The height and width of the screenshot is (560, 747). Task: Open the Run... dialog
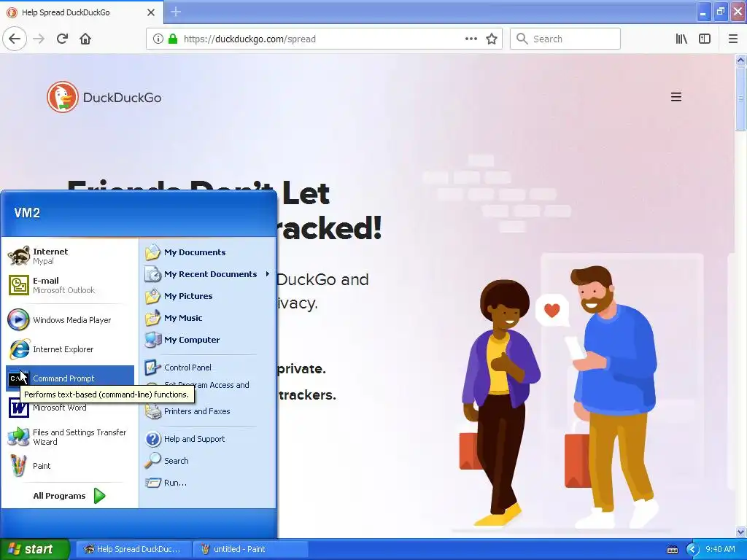coord(209,483)
